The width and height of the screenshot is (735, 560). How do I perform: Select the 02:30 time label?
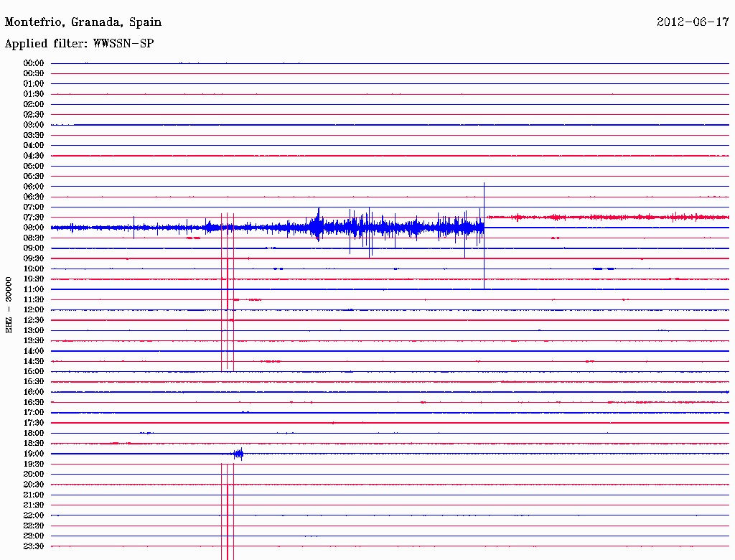pos(34,115)
